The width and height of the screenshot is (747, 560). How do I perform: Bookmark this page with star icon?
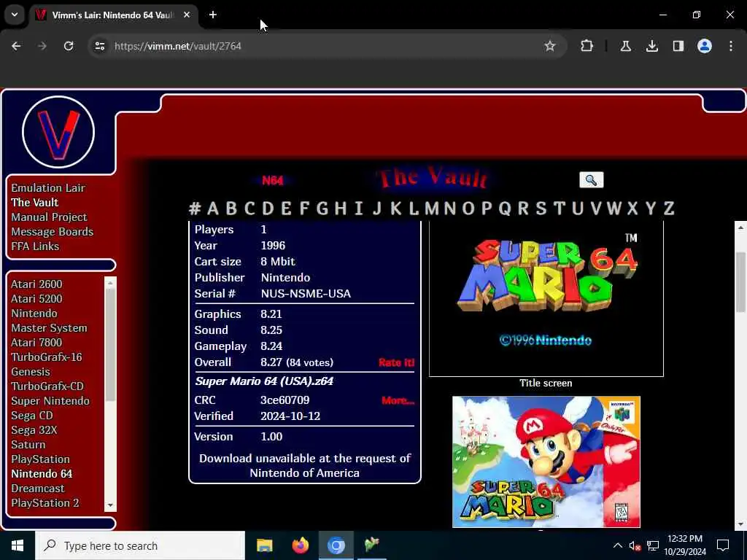[550, 46]
